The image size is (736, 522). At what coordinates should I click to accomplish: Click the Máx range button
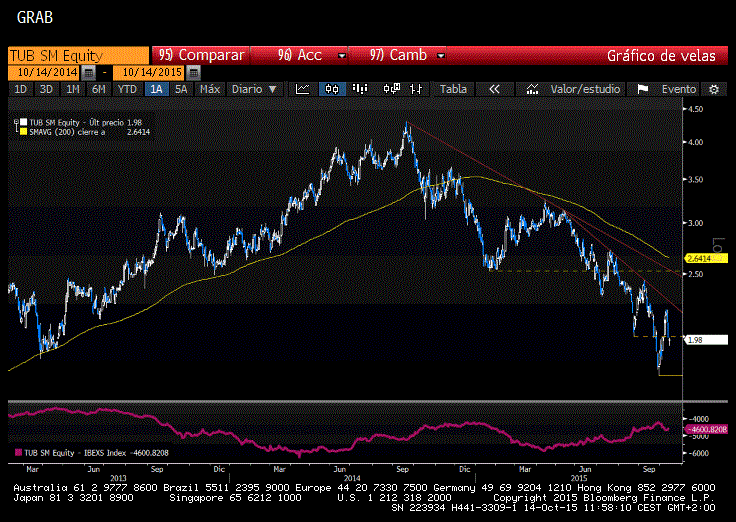[x=209, y=89]
